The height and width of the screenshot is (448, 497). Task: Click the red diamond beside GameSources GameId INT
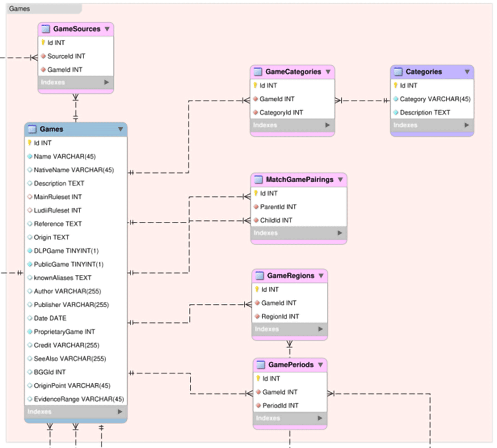[x=43, y=70]
